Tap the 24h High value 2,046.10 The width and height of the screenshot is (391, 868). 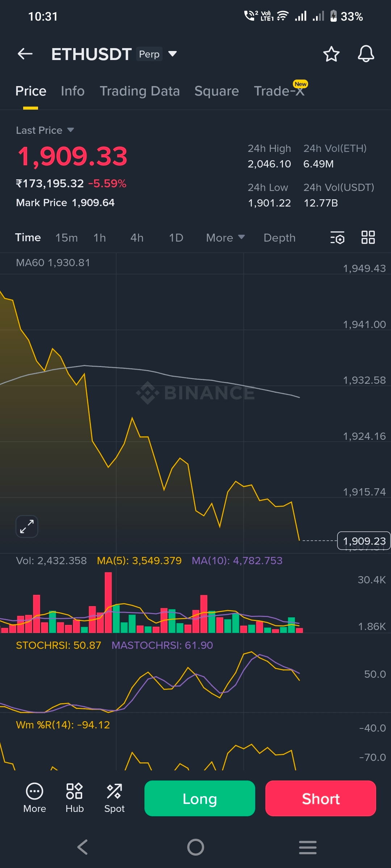pos(269,164)
